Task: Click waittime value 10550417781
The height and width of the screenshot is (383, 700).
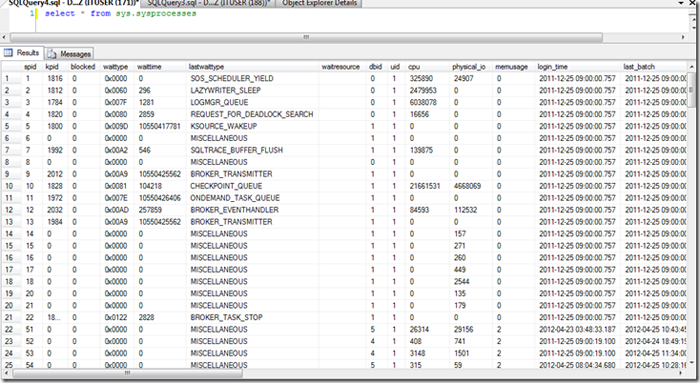Action: tap(161, 126)
